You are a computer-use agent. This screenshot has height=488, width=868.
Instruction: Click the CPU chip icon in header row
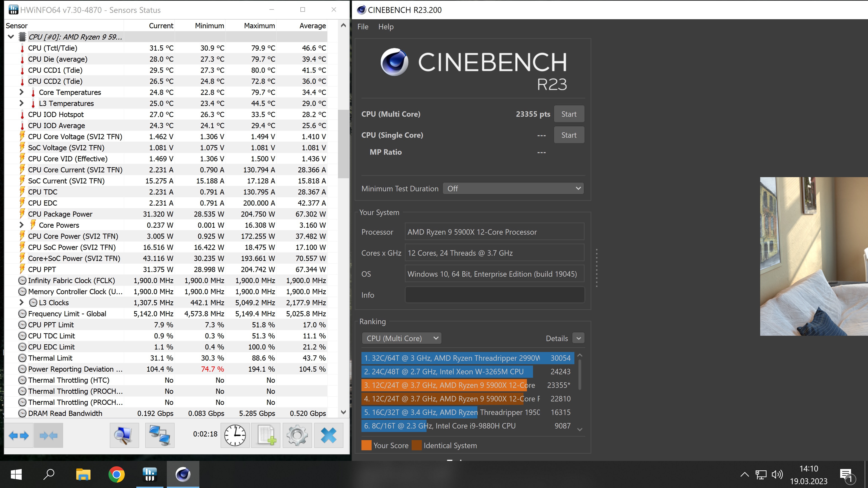[22, 37]
